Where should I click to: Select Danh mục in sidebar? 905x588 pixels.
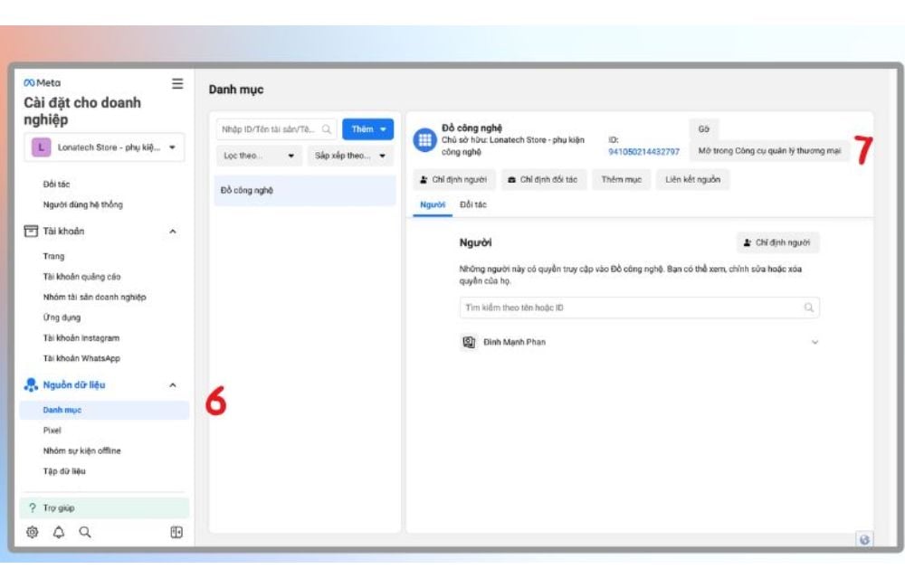pos(104,410)
